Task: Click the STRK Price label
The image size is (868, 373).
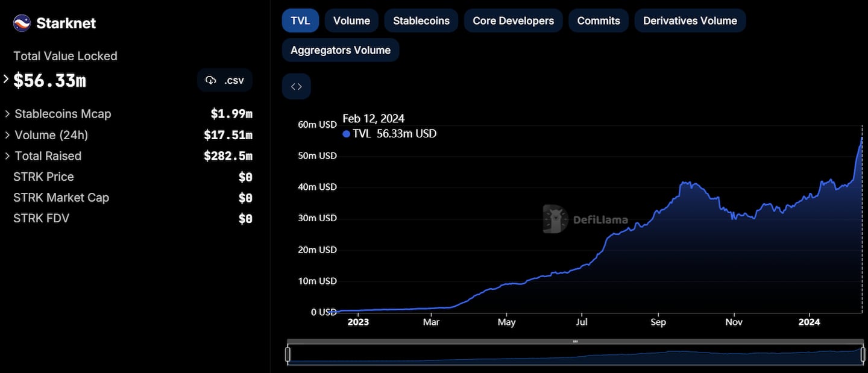Action: pos(43,177)
